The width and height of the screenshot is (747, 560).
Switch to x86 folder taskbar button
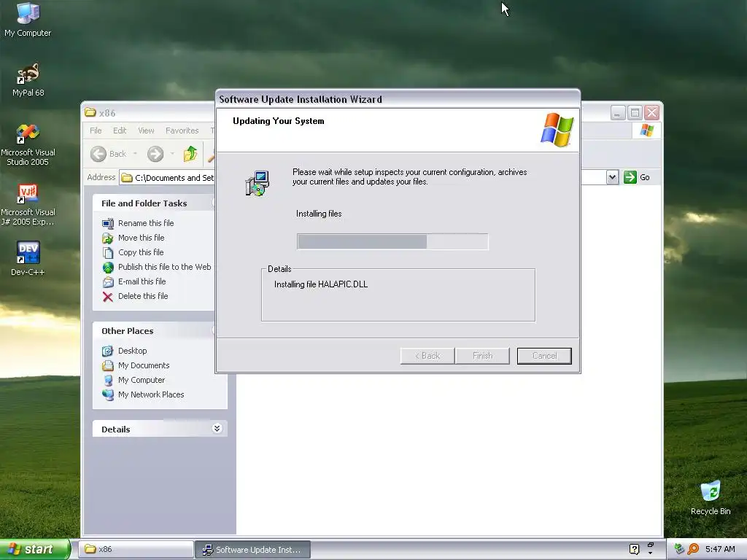click(x=136, y=549)
